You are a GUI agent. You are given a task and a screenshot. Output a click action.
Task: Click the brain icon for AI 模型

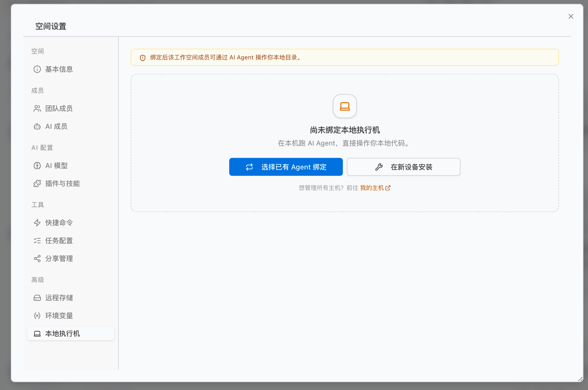point(37,166)
